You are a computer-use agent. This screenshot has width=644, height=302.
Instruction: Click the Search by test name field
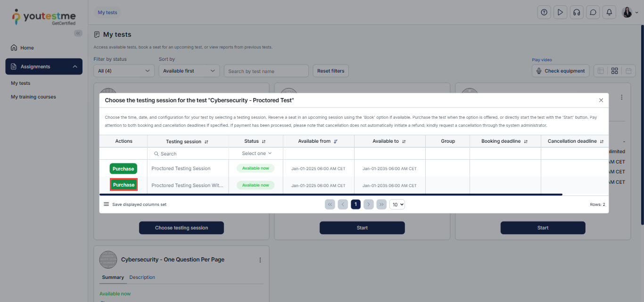pyautogui.click(x=266, y=71)
